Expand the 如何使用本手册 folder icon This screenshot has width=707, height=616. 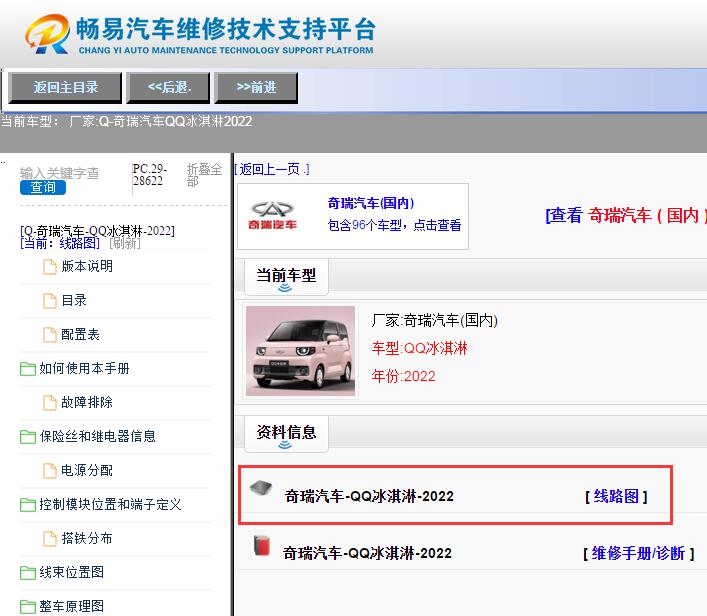point(28,369)
